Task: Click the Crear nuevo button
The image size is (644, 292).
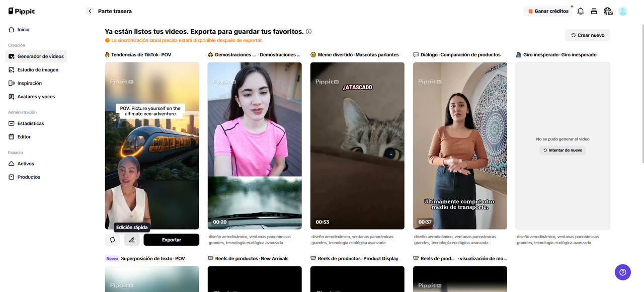Action: point(587,35)
